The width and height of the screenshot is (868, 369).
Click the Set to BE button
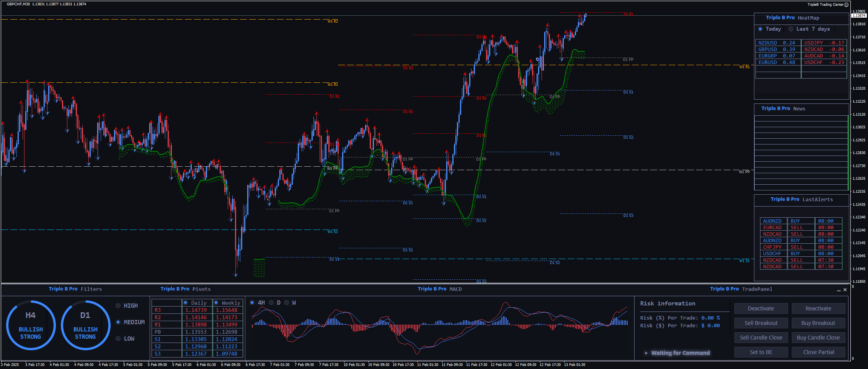click(761, 352)
